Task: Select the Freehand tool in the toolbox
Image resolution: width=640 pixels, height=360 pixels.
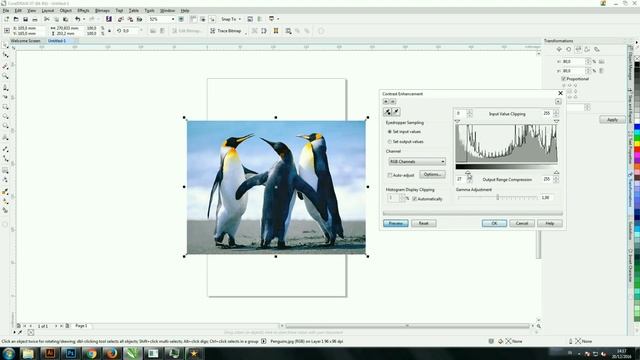Action: pos(5,87)
